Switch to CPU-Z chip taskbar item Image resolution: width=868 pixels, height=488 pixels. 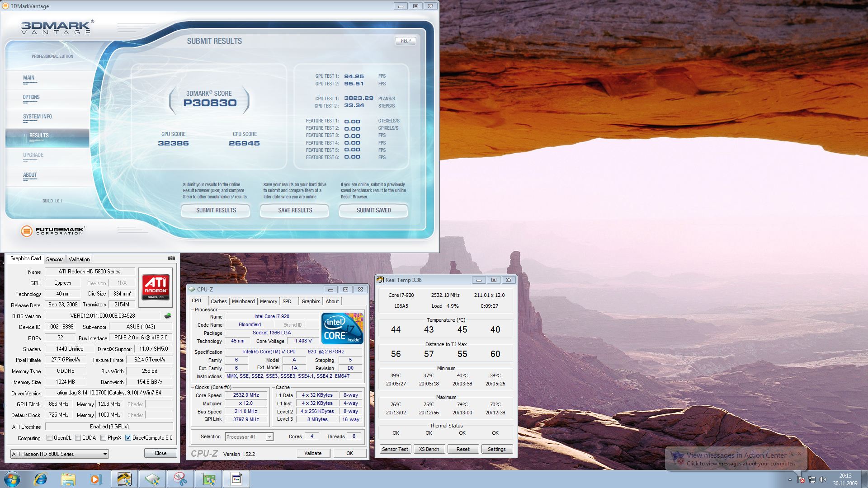pyautogui.click(x=152, y=479)
